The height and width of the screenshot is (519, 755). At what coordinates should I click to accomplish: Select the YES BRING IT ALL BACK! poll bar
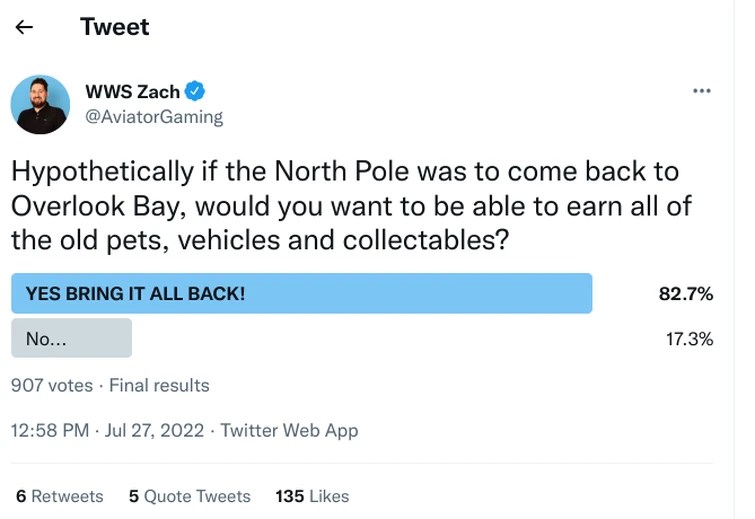(301, 294)
